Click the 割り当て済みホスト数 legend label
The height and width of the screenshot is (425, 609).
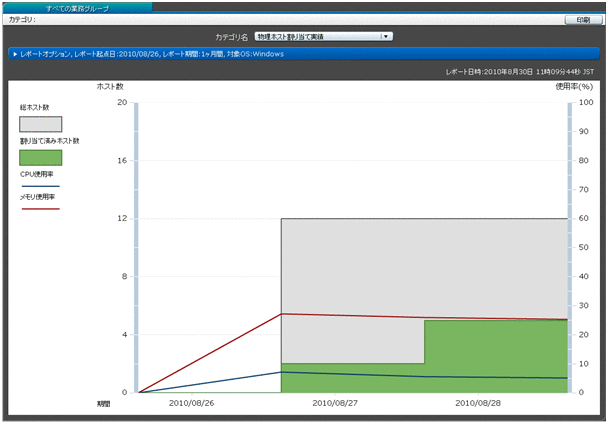[x=49, y=141]
